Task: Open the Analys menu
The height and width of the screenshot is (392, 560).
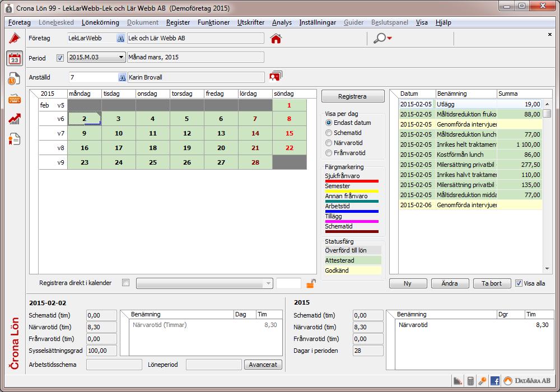Action: pos(282,22)
